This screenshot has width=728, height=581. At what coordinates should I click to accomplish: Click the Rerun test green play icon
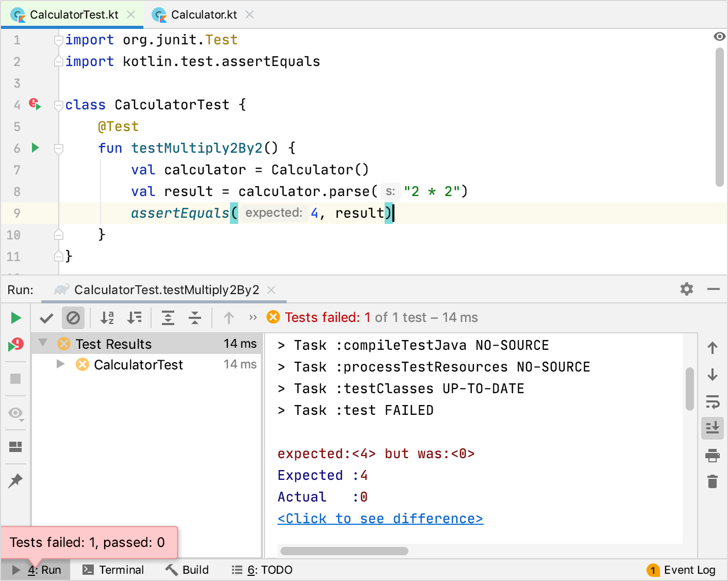pos(16,318)
